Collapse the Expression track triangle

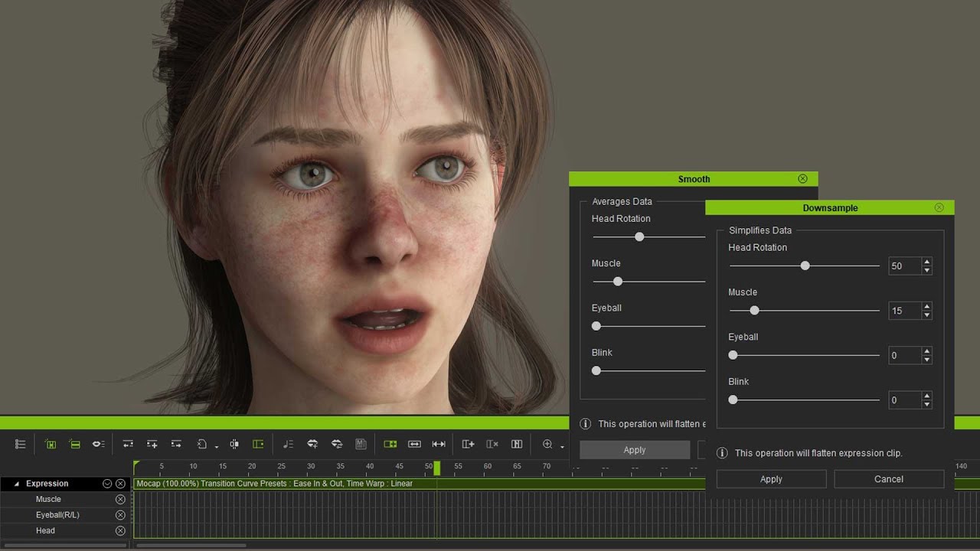click(x=16, y=484)
